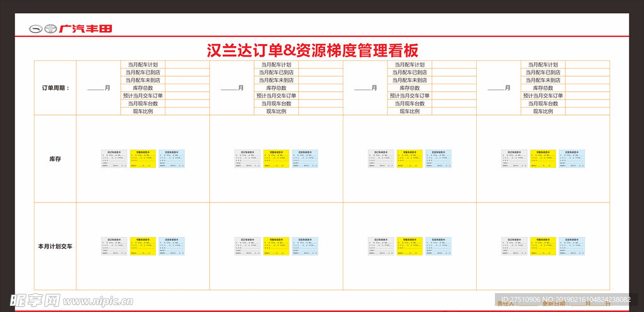Select 现车比例 label in fourth column

543,111
